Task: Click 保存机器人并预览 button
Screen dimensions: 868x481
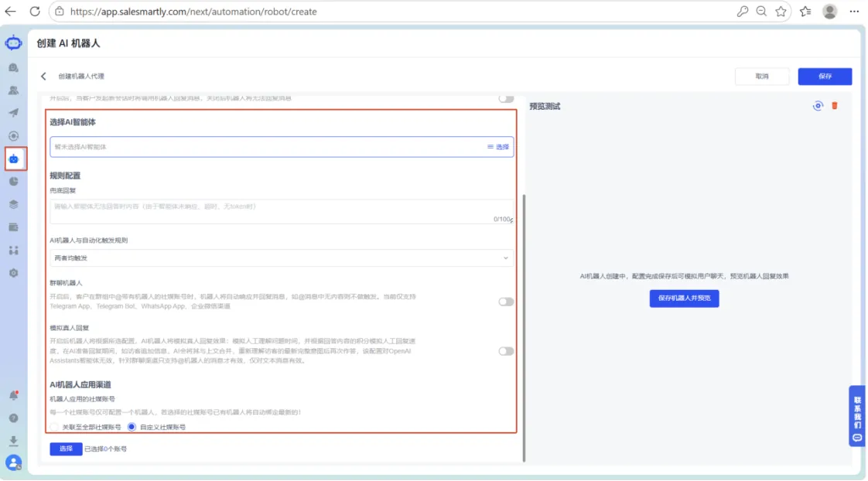Action: pyautogui.click(x=684, y=298)
